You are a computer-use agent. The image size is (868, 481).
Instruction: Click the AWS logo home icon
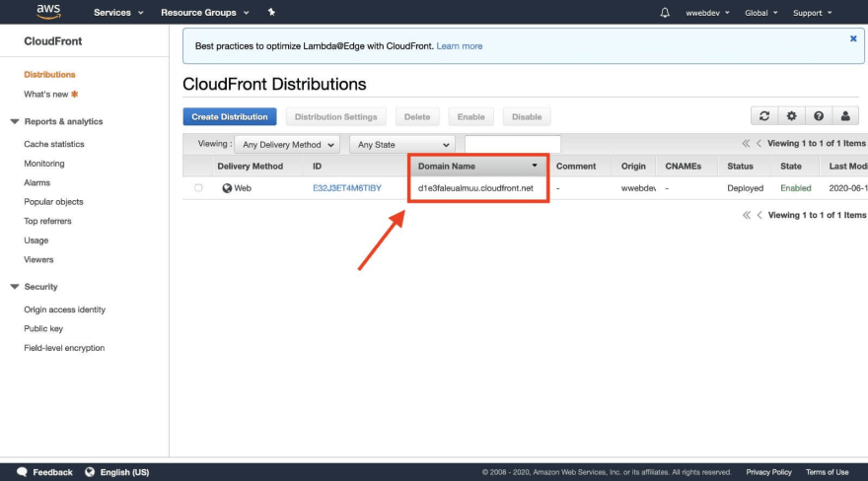48,12
